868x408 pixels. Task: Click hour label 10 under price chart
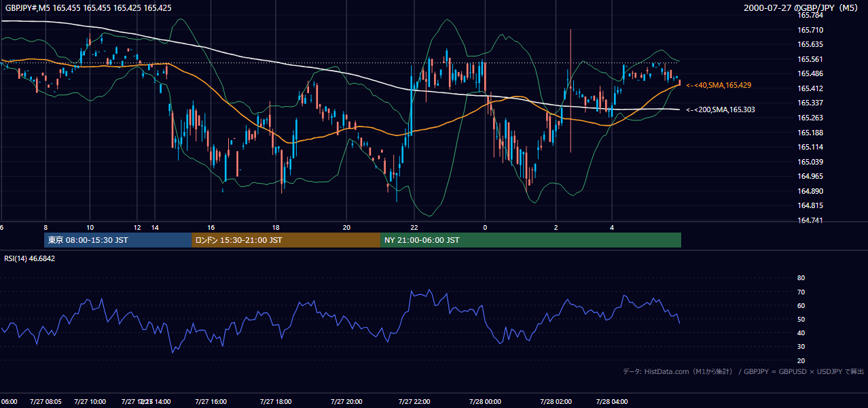click(x=90, y=227)
